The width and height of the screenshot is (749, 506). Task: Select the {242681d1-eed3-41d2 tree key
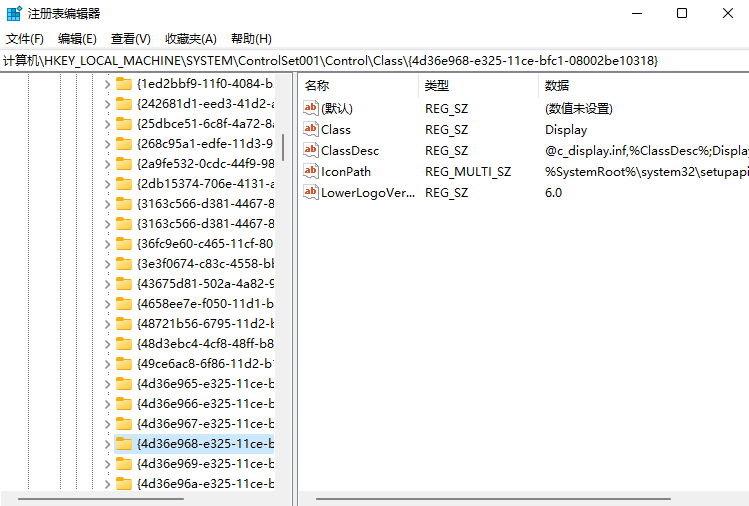(x=205, y=104)
